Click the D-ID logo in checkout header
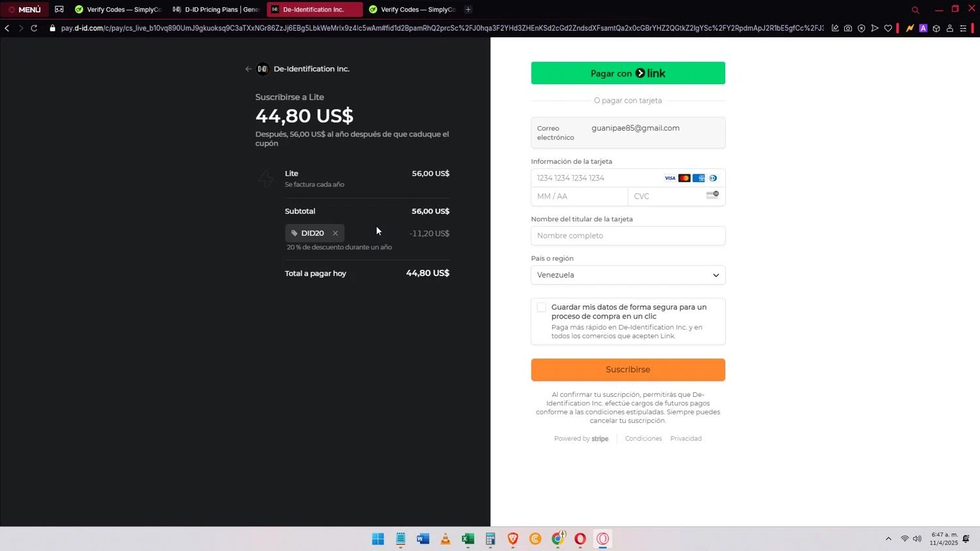Screen dimensions: 980x551 pos(263,69)
